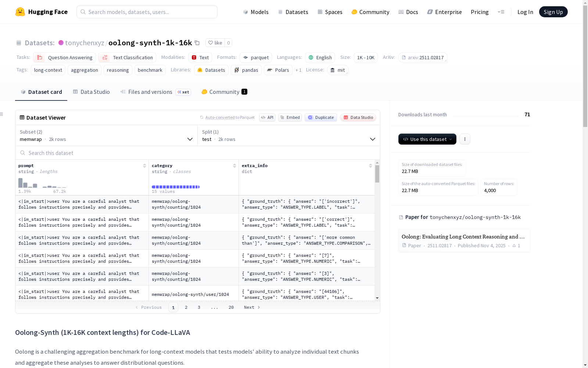This screenshot has height=368, width=588.
Task: Click the benchmark tag
Action: click(x=150, y=70)
